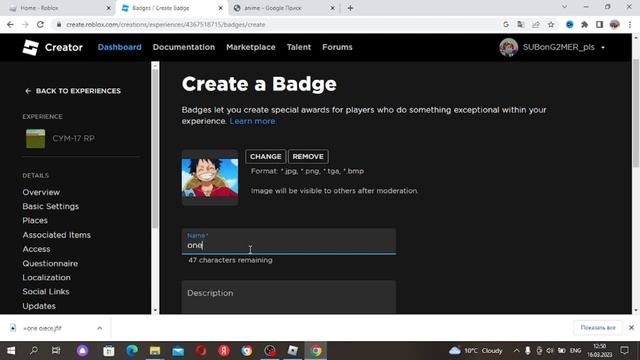Open Social Links in the sidebar

click(x=46, y=292)
